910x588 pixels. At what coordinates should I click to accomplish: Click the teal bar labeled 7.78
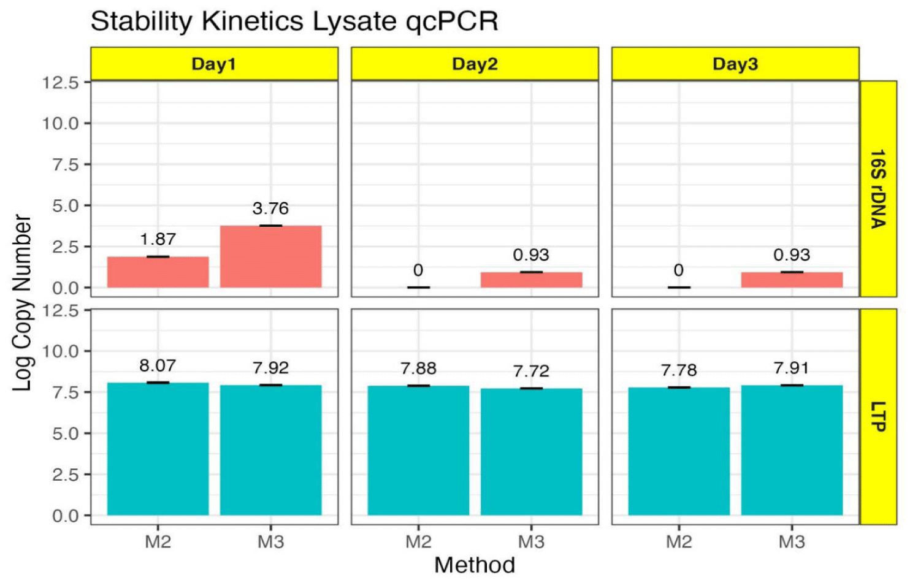tap(679, 451)
